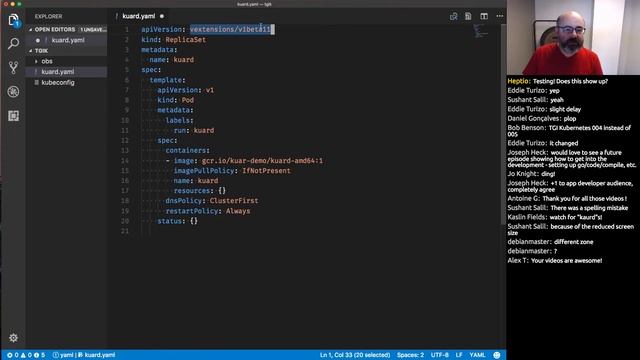Open the kubeconfig file
Screen dimensions: 640x360
point(58,82)
